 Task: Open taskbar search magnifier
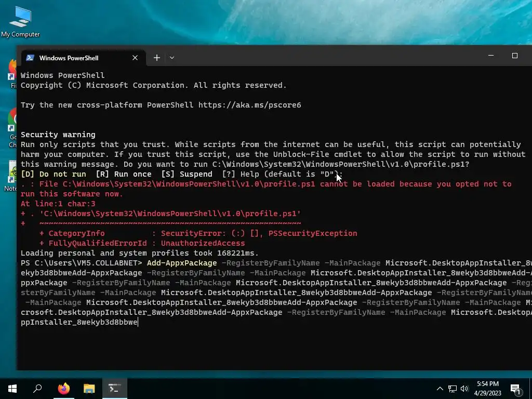point(37,389)
